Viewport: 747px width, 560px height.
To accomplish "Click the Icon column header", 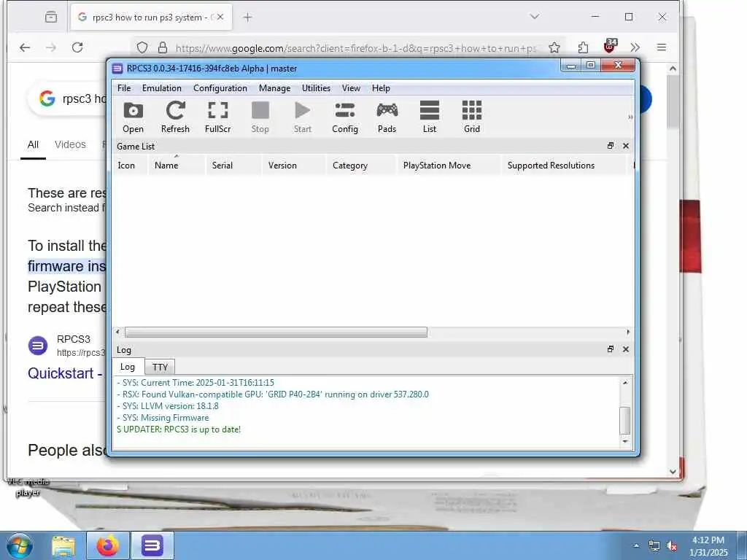I will click(130, 166).
